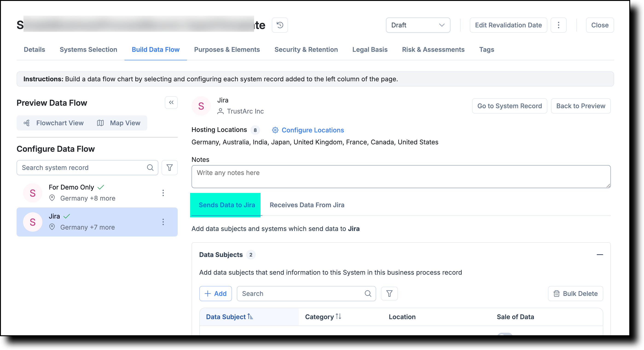Open the revision history clock icon
The height and width of the screenshot is (350, 644).
(280, 25)
